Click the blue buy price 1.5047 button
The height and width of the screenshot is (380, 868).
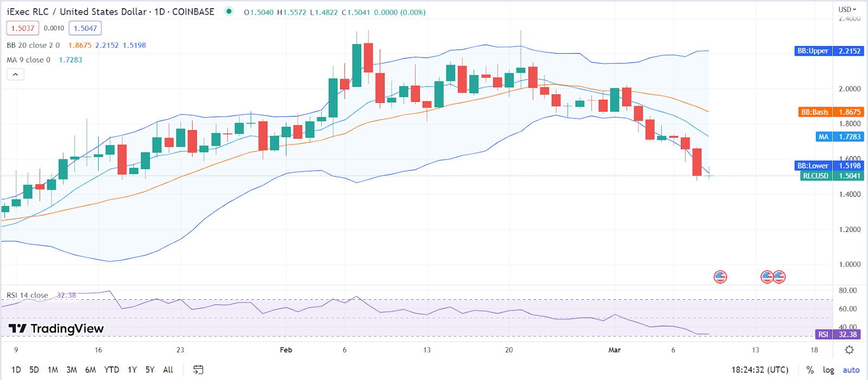tap(85, 28)
